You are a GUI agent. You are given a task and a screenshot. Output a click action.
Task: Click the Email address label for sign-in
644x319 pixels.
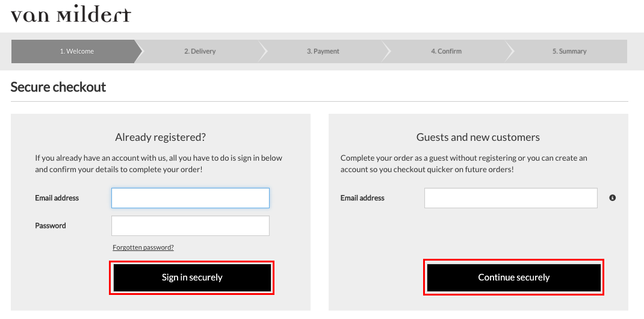click(57, 198)
